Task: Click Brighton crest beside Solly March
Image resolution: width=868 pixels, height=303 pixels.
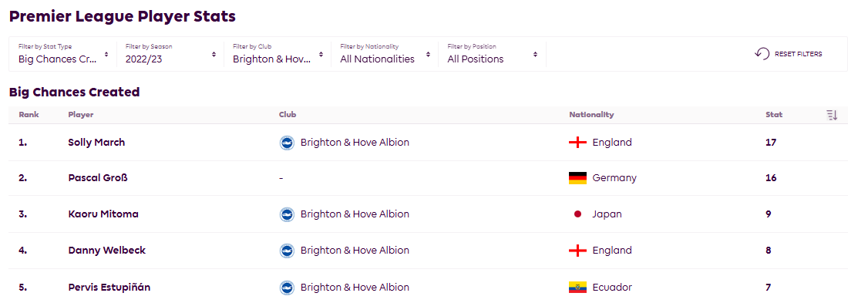Action: (x=287, y=143)
